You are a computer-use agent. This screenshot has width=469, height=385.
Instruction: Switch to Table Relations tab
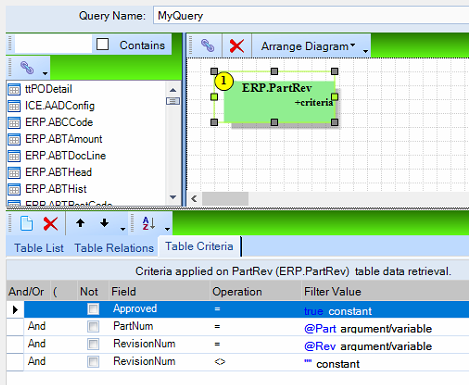point(114,248)
